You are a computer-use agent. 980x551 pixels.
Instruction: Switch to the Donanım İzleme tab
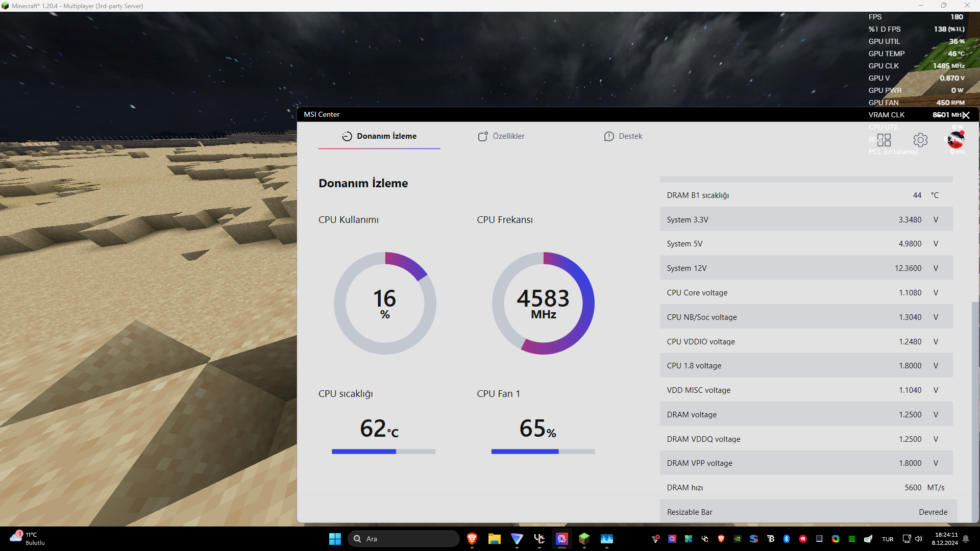tap(379, 136)
